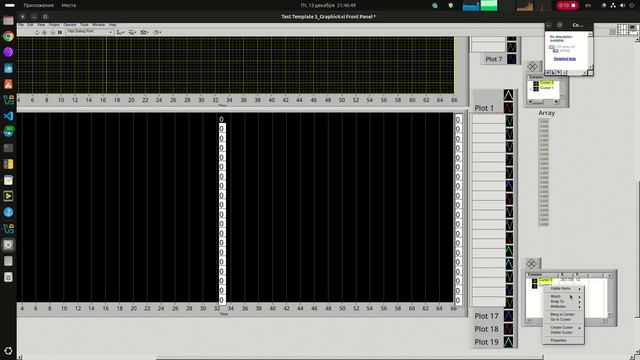
Task: Click the Array indicator label
Action: coord(547,113)
